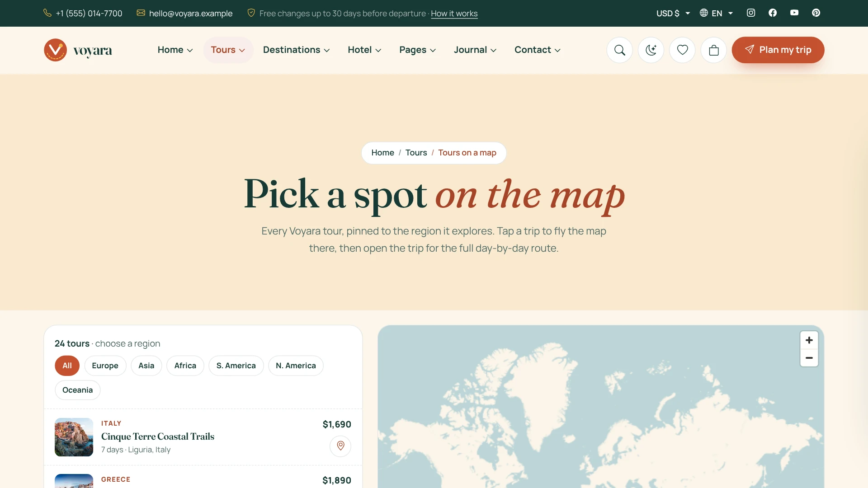
Task: Click the phone number +1 (555) 014-7700
Action: pyautogui.click(x=83, y=14)
